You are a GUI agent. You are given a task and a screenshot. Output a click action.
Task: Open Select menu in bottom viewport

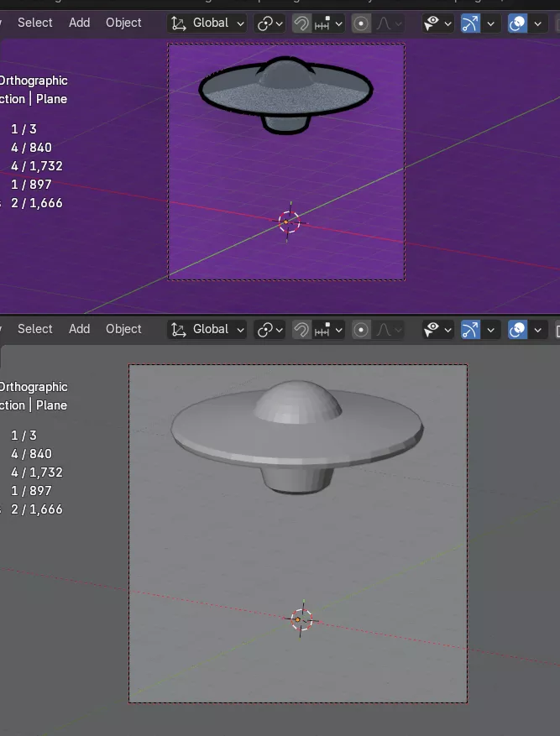pyautogui.click(x=34, y=329)
